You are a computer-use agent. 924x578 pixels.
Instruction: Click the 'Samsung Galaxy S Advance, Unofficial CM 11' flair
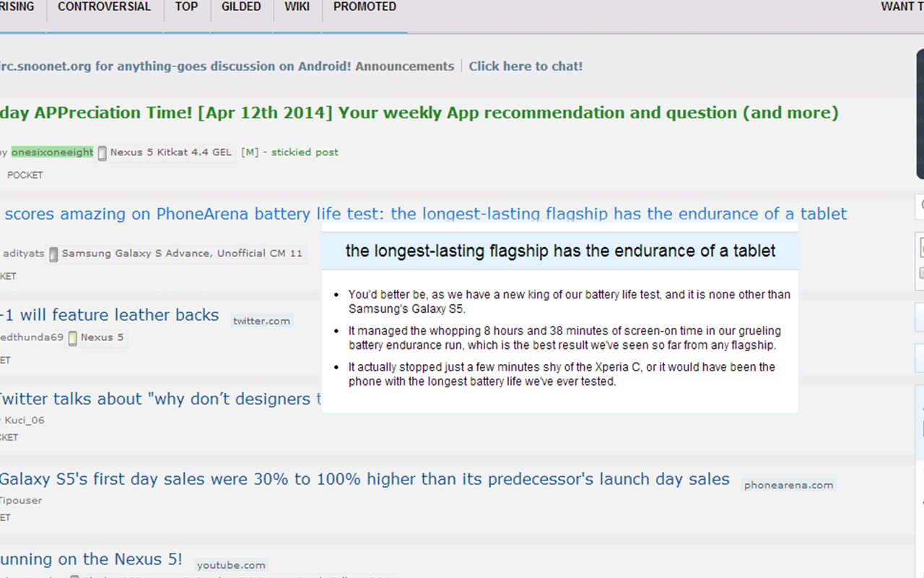point(182,254)
